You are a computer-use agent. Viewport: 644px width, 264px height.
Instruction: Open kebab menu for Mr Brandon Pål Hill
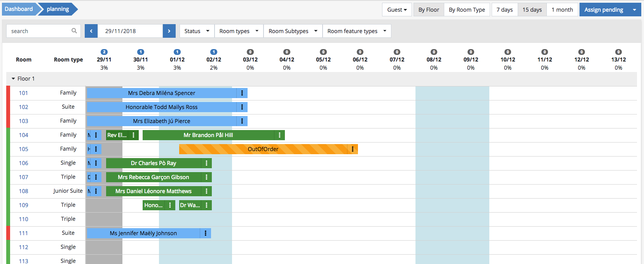click(279, 135)
